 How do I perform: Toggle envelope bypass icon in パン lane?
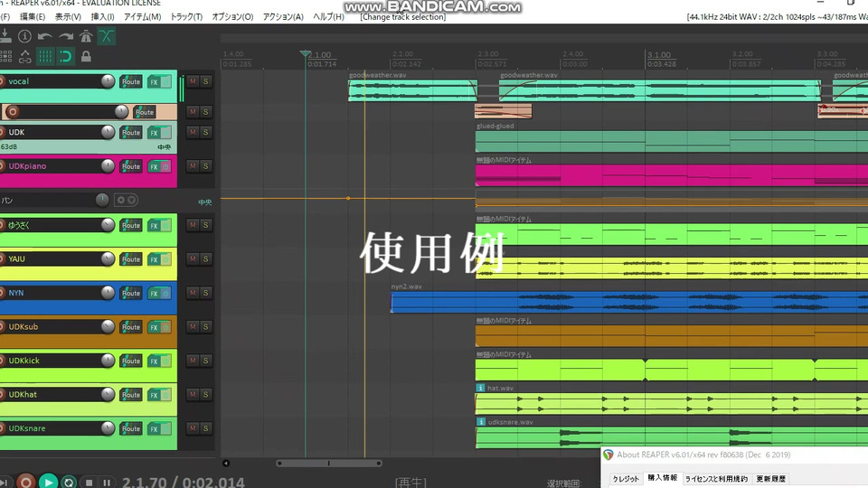(132, 201)
